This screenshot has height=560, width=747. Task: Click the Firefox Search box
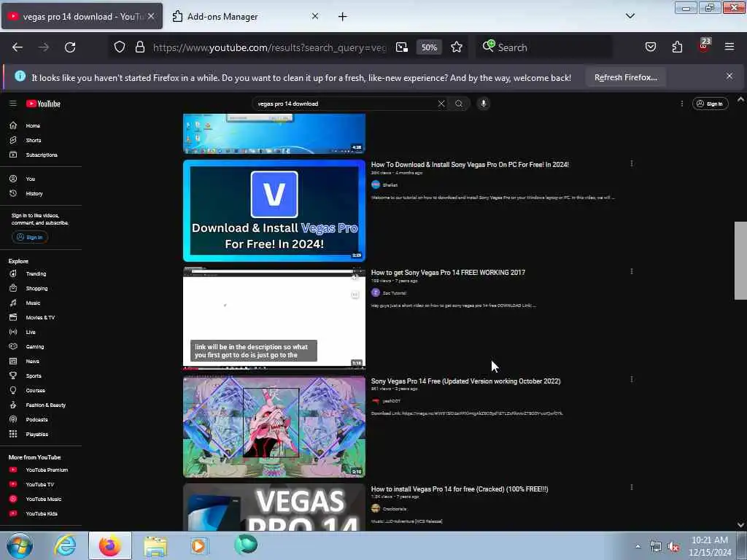[x=543, y=47]
